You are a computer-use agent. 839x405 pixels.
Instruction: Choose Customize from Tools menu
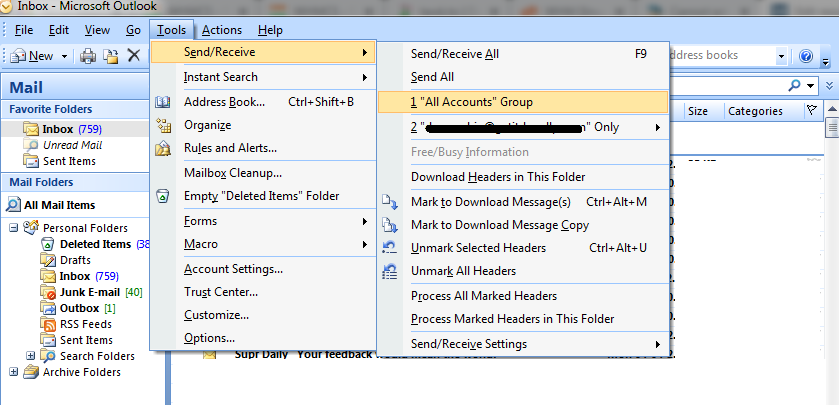[x=263, y=315]
